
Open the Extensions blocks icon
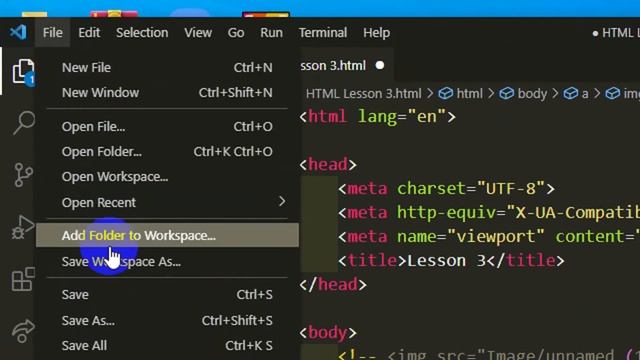click(23, 279)
